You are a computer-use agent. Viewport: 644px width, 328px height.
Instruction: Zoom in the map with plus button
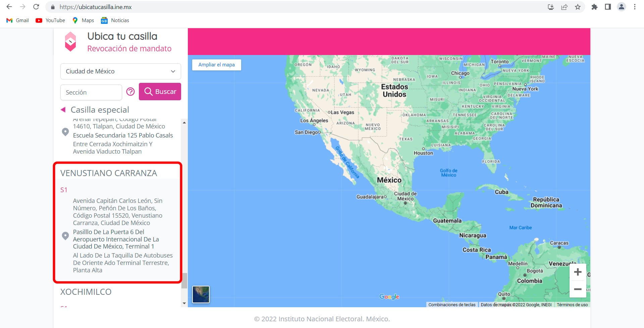coord(578,272)
